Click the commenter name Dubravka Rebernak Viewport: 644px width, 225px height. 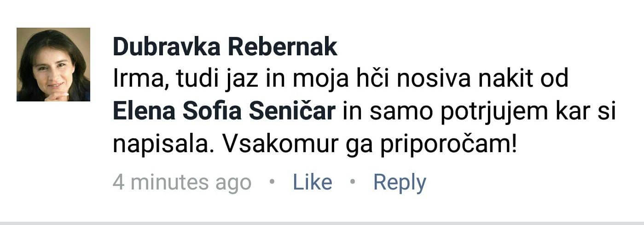pos(225,47)
